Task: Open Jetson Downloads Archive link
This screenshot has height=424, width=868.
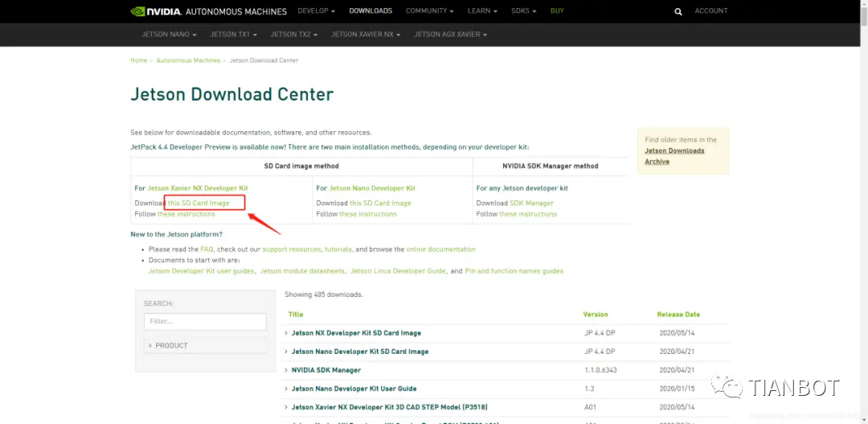Action: point(674,156)
